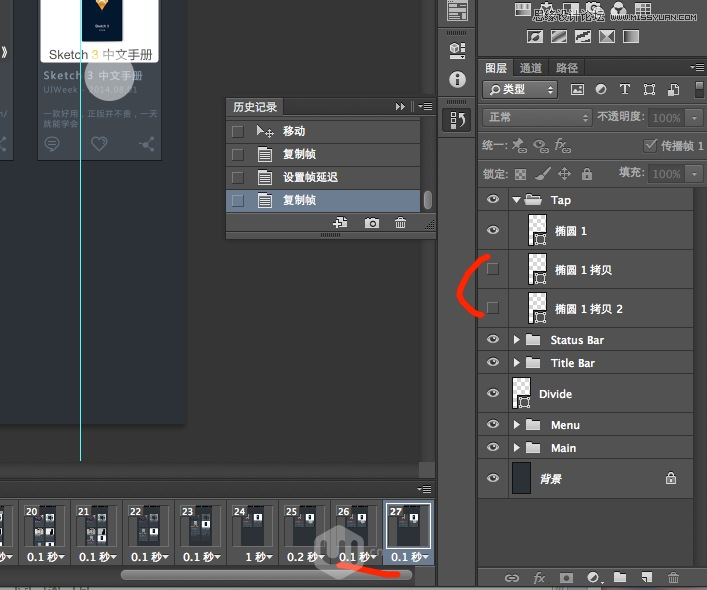Create new snapshot in History panel

coord(372,223)
